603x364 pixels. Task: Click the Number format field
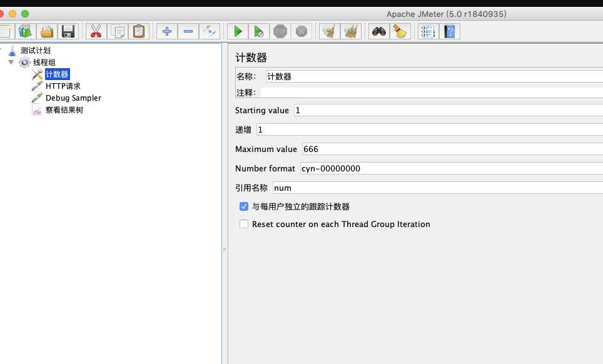click(x=452, y=168)
